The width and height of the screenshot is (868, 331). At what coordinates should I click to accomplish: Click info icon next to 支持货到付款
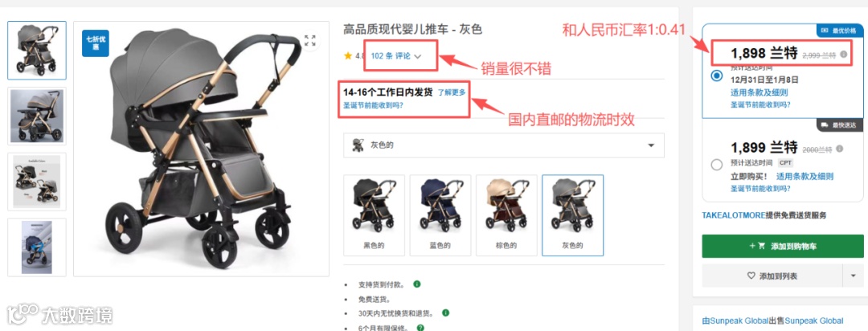click(417, 284)
